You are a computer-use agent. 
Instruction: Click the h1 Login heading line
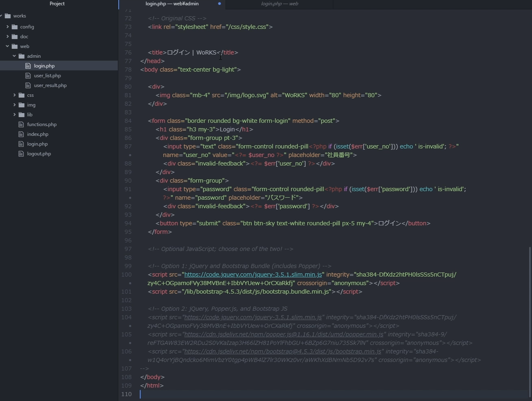[x=204, y=129]
